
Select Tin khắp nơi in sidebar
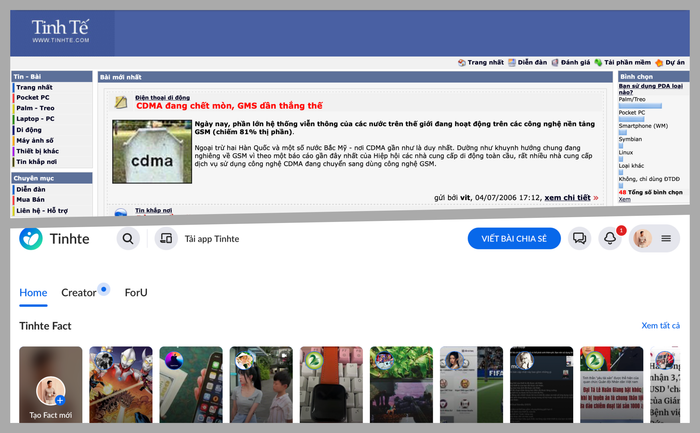pyautogui.click(x=37, y=162)
